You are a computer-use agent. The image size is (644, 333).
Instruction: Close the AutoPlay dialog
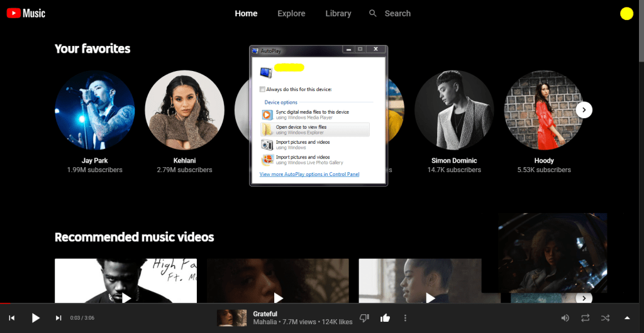click(375, 49)
